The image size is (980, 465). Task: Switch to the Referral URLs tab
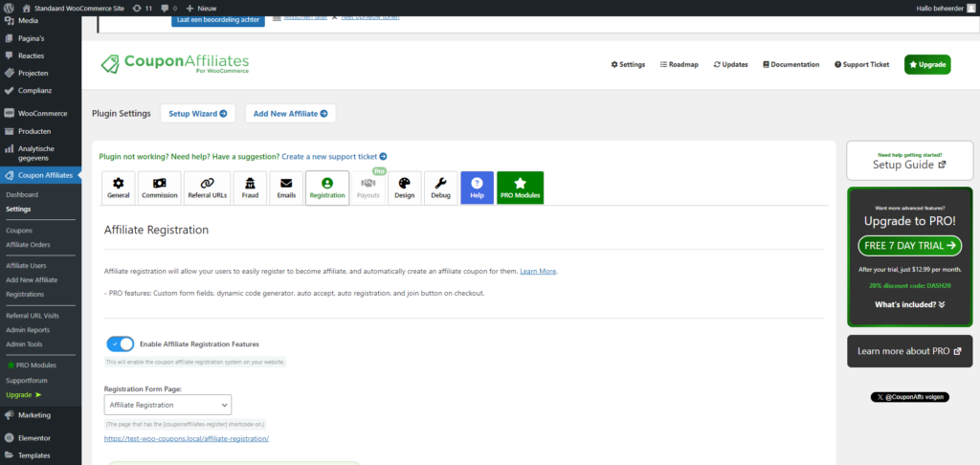pyautogui.click(x=208, y=188)
